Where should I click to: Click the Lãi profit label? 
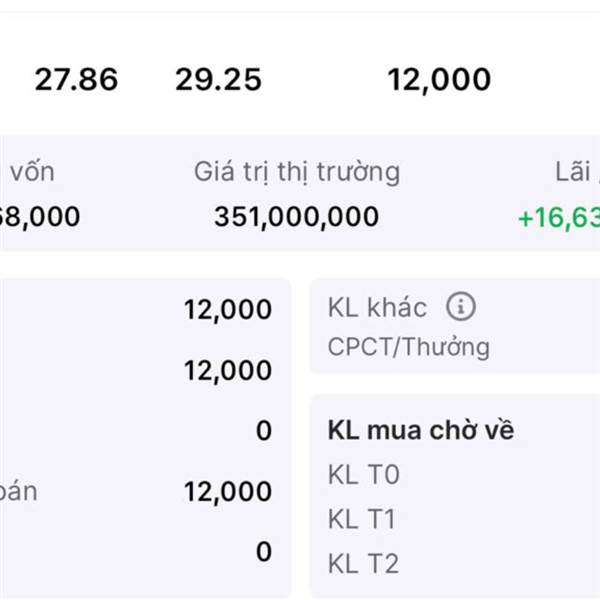pos(577,172)
